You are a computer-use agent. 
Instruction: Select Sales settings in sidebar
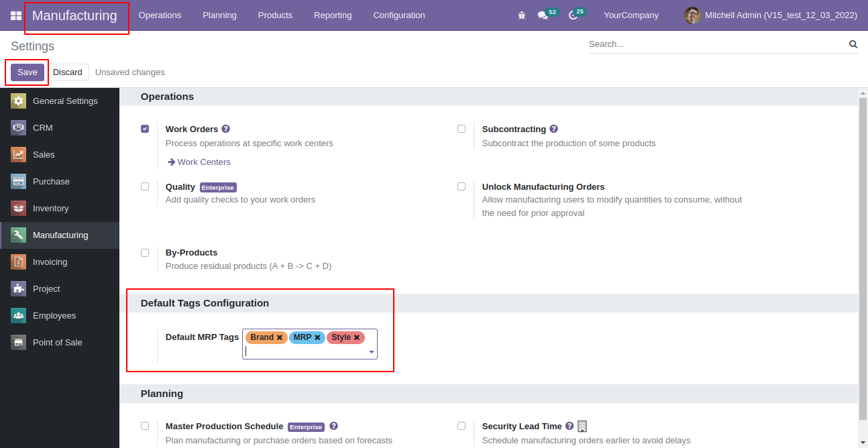click(x=60, y=155)
